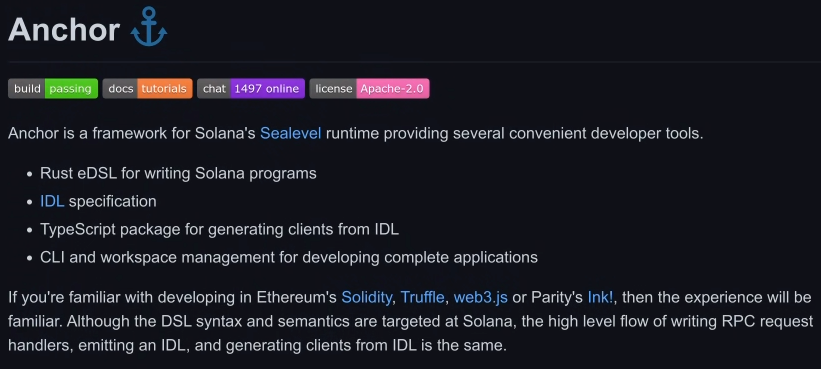
Task: Select the TypeScript package bullet text
Action: point(219,229)
